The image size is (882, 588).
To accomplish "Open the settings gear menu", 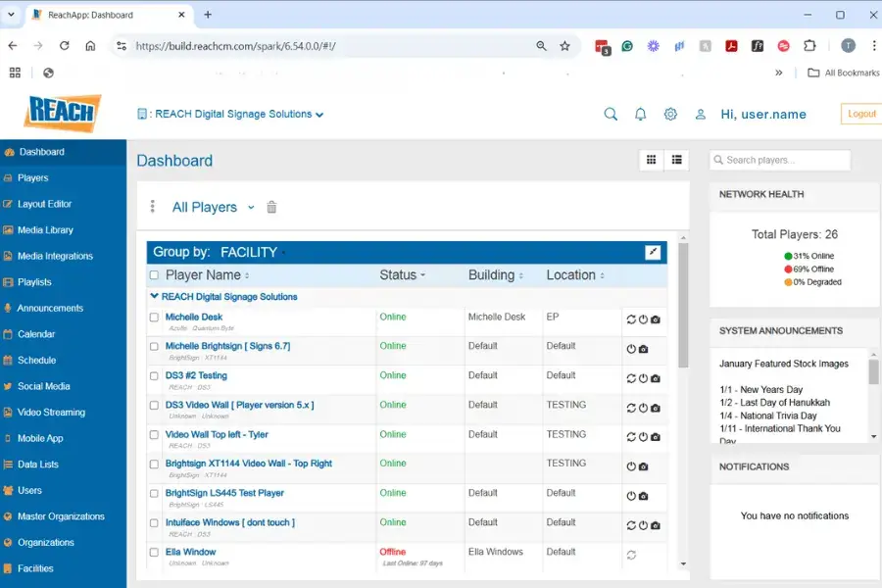I will [670, 114].
